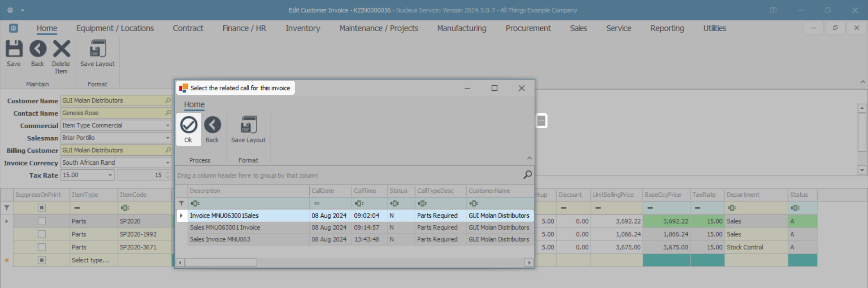
Task: Open the gear settings icon in title bar
Action: pos(10,10)
